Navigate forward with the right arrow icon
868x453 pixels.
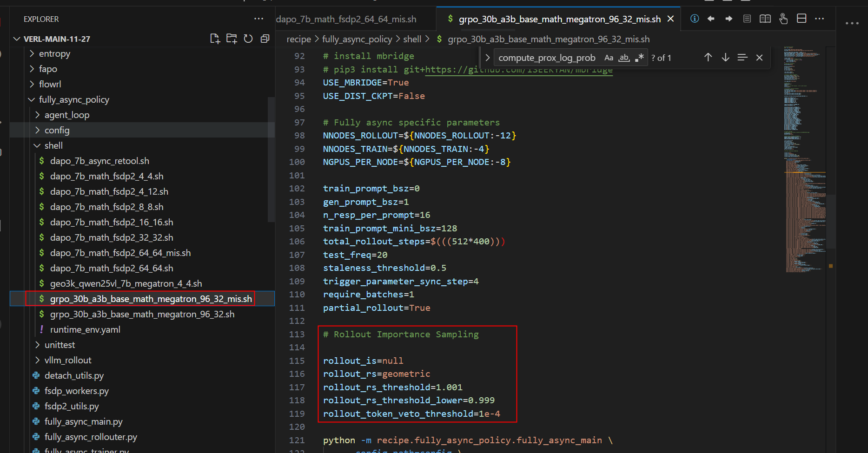[x=729, y=19]
